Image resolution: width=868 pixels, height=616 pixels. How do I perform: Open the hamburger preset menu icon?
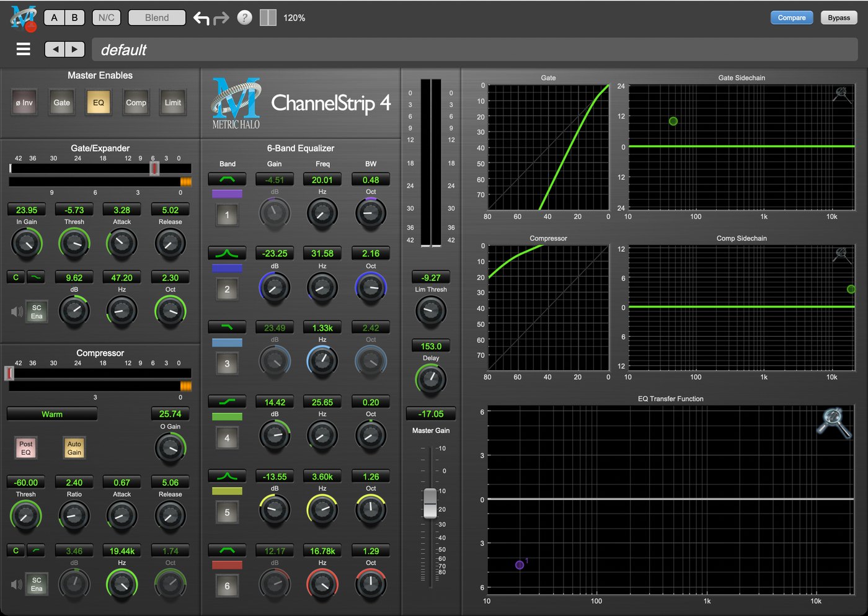pos(24,49)
